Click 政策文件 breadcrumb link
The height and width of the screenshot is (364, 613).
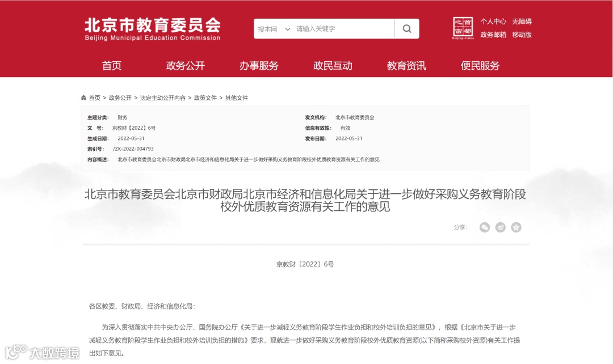click(x=205, y=98)
